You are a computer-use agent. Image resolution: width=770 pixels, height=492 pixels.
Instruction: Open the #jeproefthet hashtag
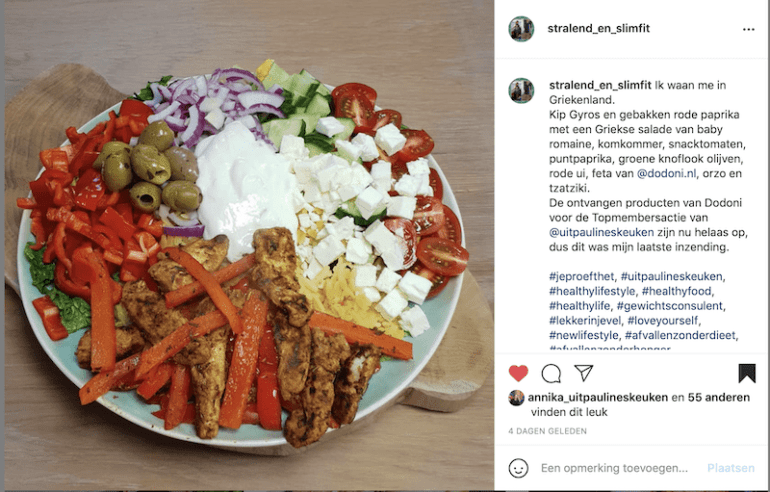point(581,276)
